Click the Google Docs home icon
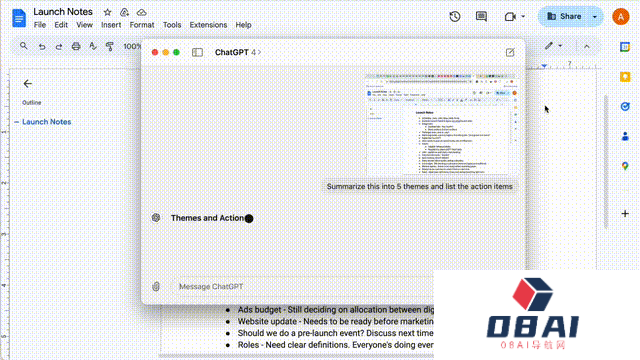 pos(19,18)
